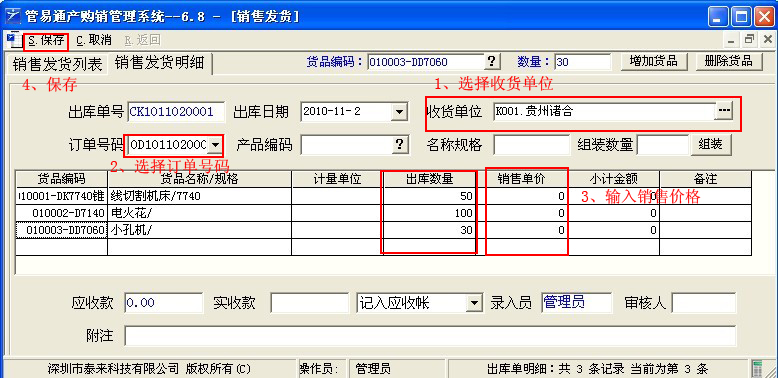Click the 组装 button

[x=710, y=144]
